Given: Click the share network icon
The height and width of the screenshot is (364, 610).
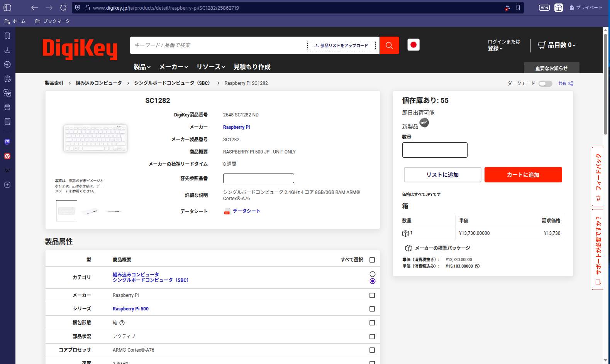Looking at the screenshot, I should click(571, 83).
